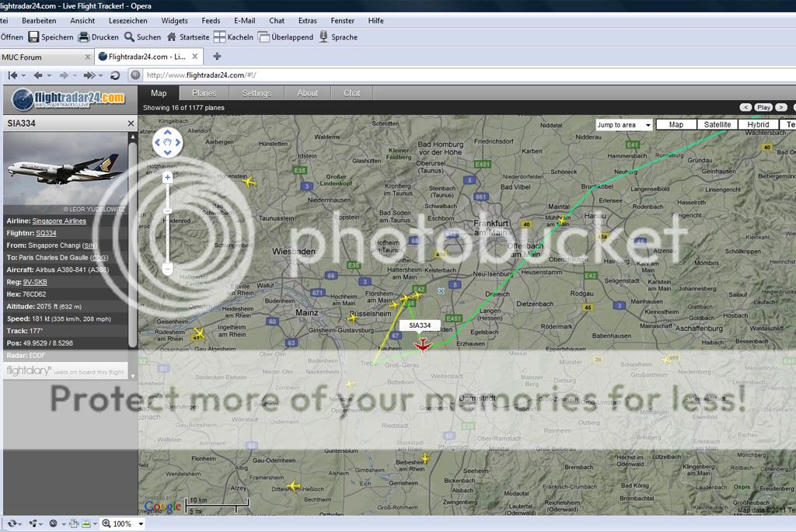Click the Speichern save icon
Screen dimensions: 796x532
33,37
